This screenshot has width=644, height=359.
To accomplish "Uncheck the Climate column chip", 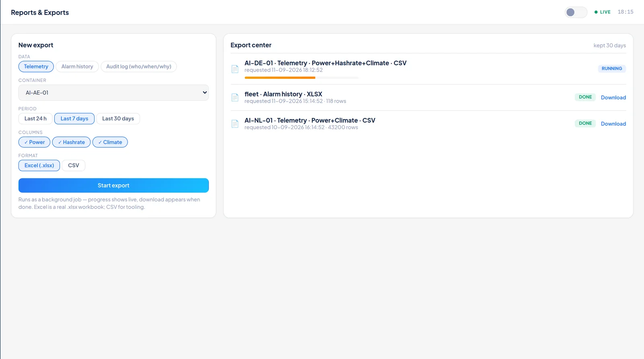I will 110,142.
